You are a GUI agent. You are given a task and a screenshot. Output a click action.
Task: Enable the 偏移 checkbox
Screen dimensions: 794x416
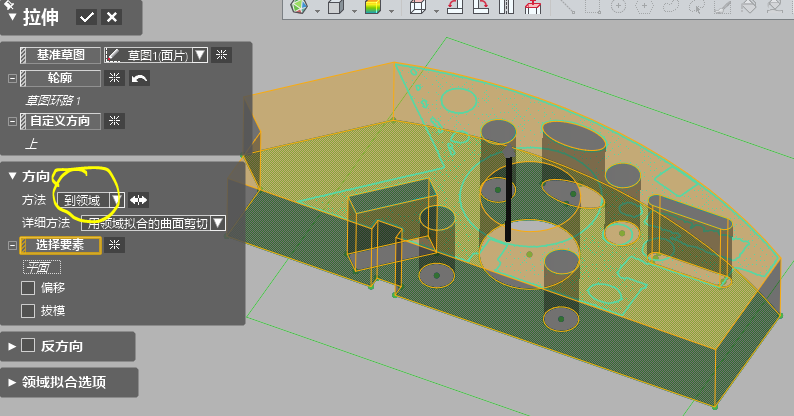tap(29, 288)
